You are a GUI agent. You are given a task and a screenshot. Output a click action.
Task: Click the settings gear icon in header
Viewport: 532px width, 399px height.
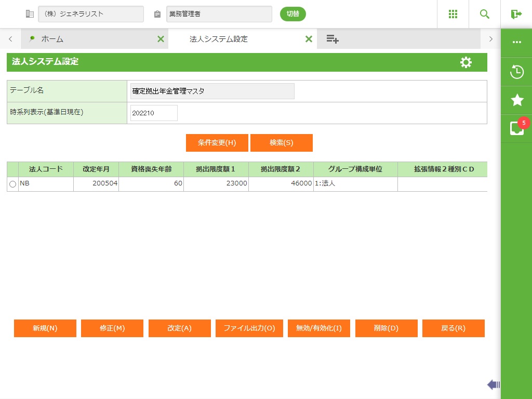point(466,62)
